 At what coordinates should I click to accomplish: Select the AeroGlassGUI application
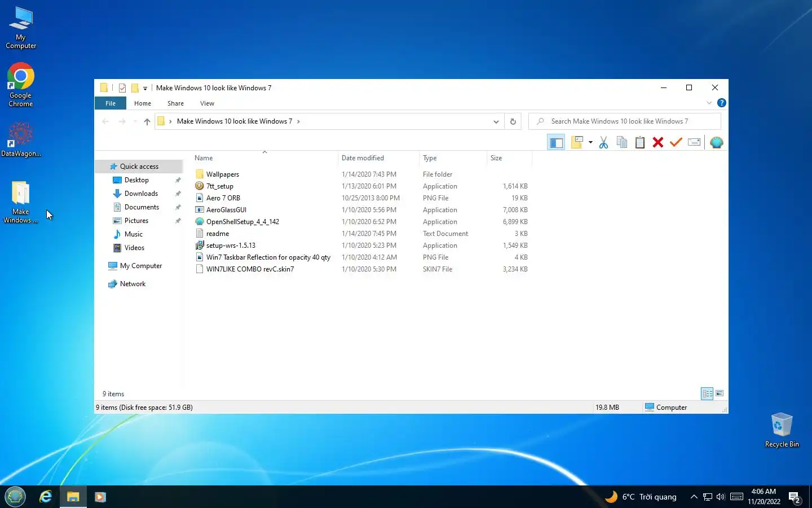coord(226,210)
